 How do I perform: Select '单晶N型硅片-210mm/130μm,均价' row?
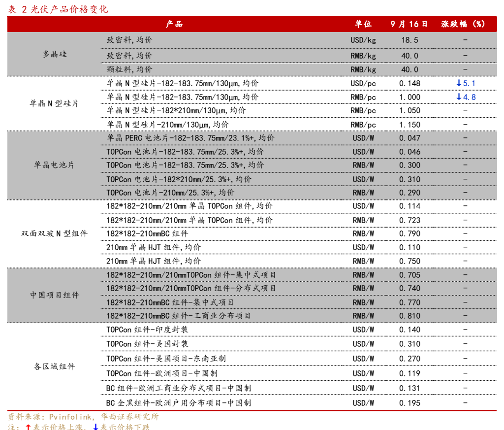(x=168, y=125)
